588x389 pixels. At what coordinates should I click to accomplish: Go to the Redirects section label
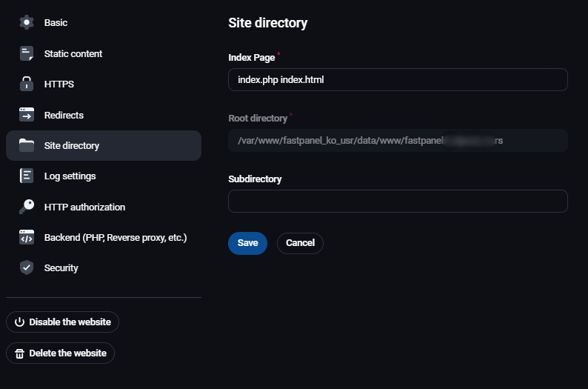64,116
